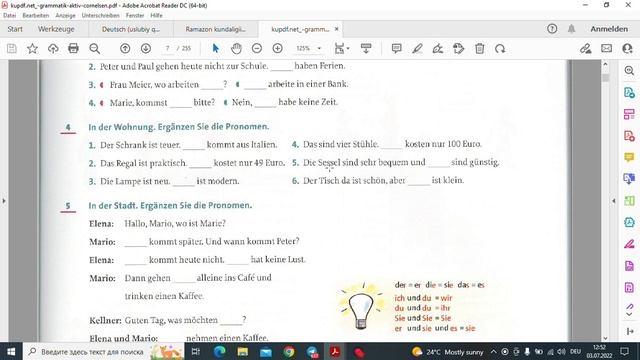Open File Explorer from the taskbar

click(x=242, y=351)
